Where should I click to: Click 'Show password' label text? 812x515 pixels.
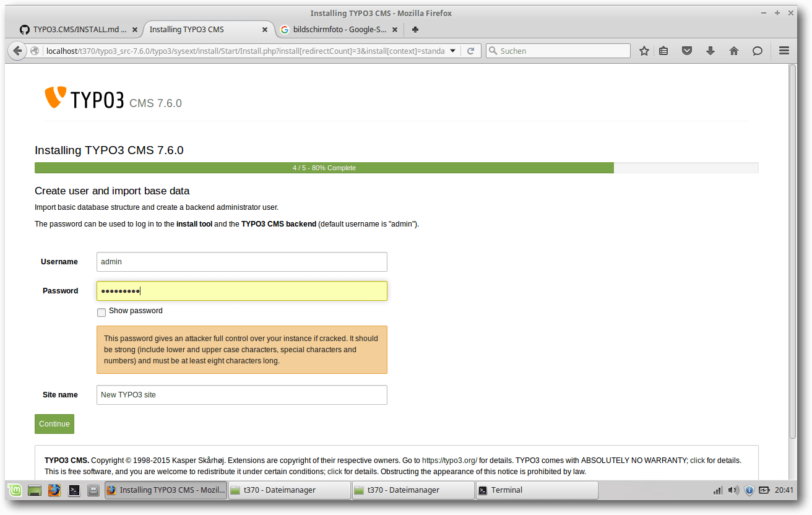pos(136,311)
